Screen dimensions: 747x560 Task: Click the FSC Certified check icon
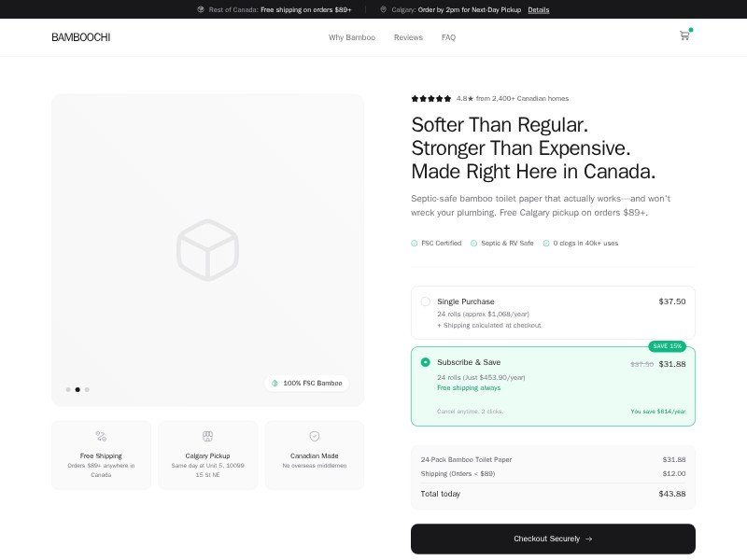click(415, 243)
